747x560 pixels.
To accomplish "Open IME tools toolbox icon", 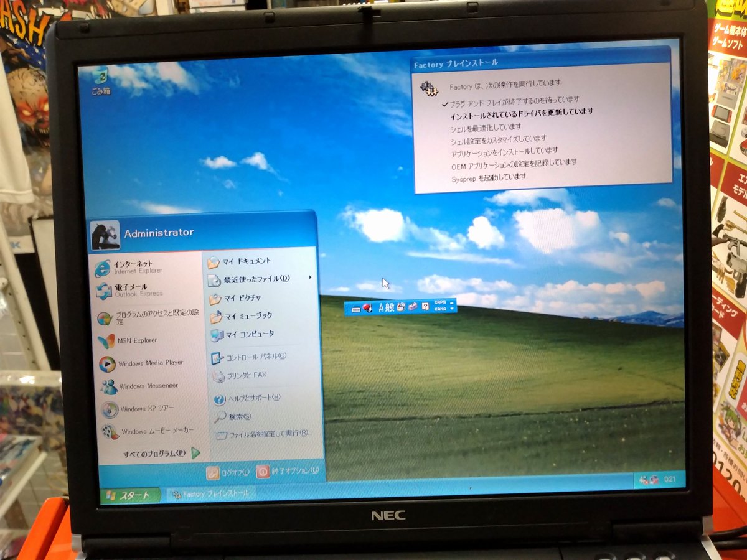I will 413,306.
